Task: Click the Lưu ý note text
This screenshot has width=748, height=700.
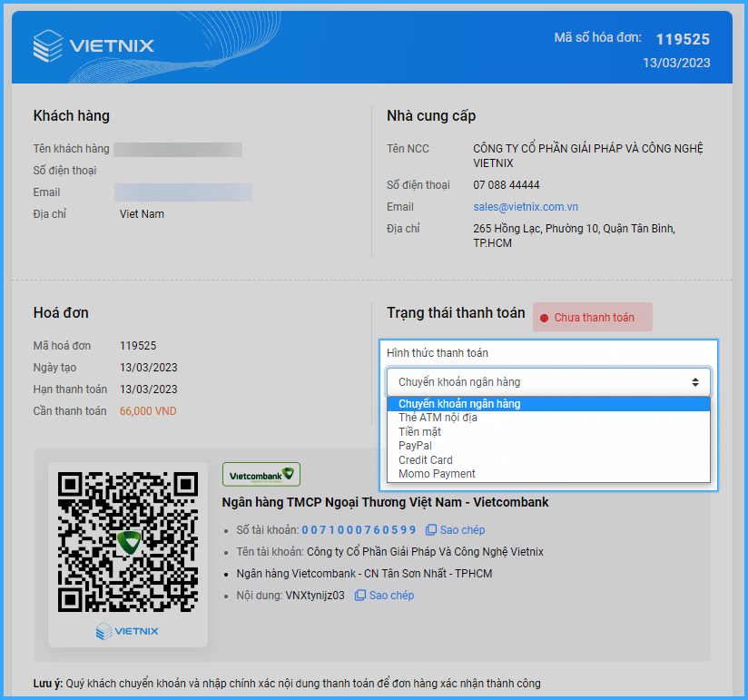Action: [287, 684]
